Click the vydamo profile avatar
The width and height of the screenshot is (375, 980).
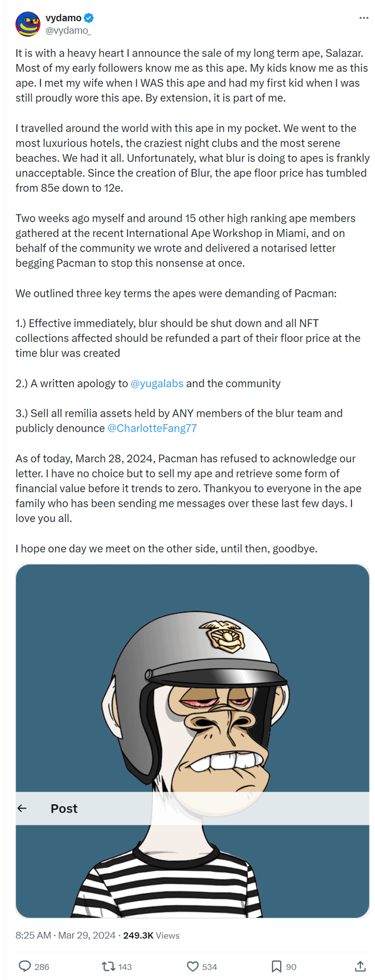[28, 24]
